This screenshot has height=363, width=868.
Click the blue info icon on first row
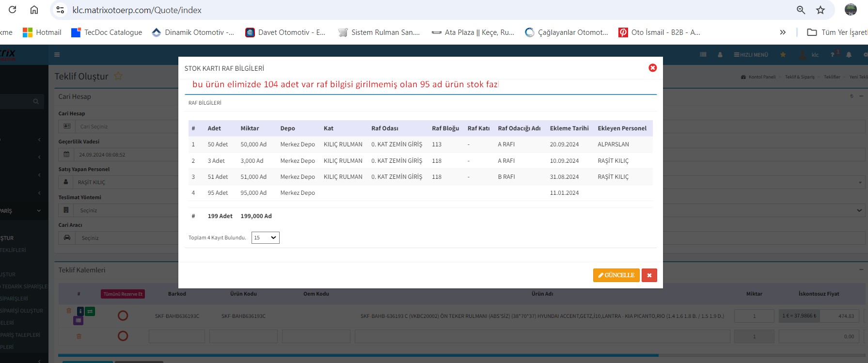click(80, 312)
